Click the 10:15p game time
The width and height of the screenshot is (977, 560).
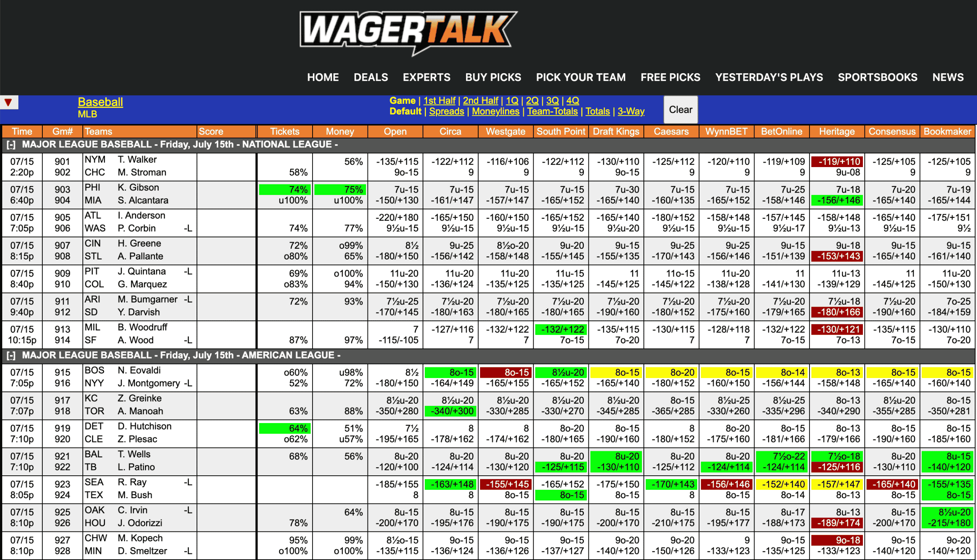pyautogui.click(x=22, y=340)
